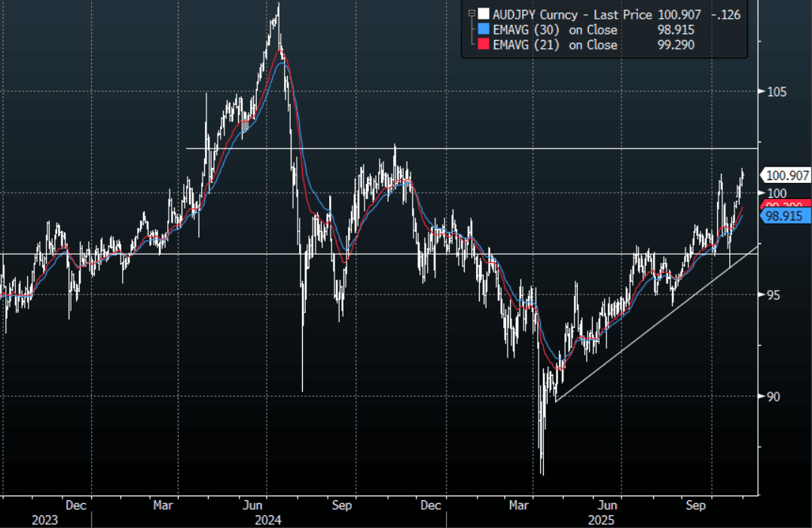Screen dimensions: 812x528
Task: Click the 2024 year label on time axis
Action: [267, 520]
